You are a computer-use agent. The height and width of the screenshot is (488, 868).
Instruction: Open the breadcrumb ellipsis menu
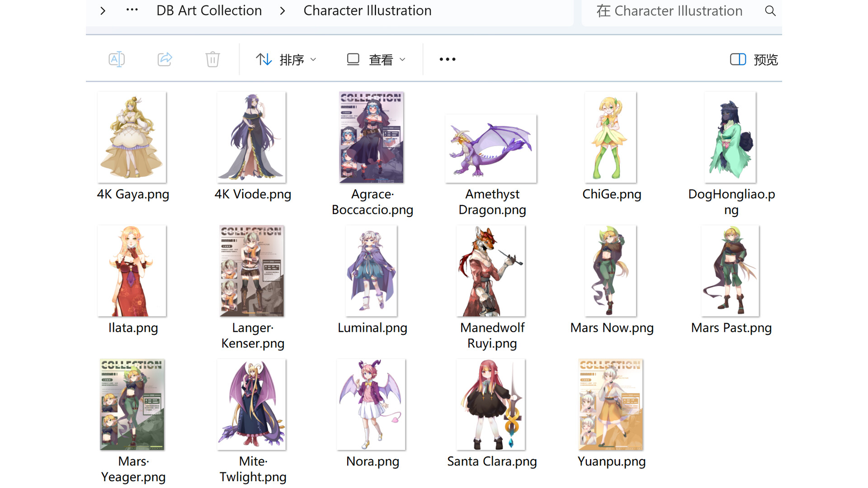click(x=132, y=10)
